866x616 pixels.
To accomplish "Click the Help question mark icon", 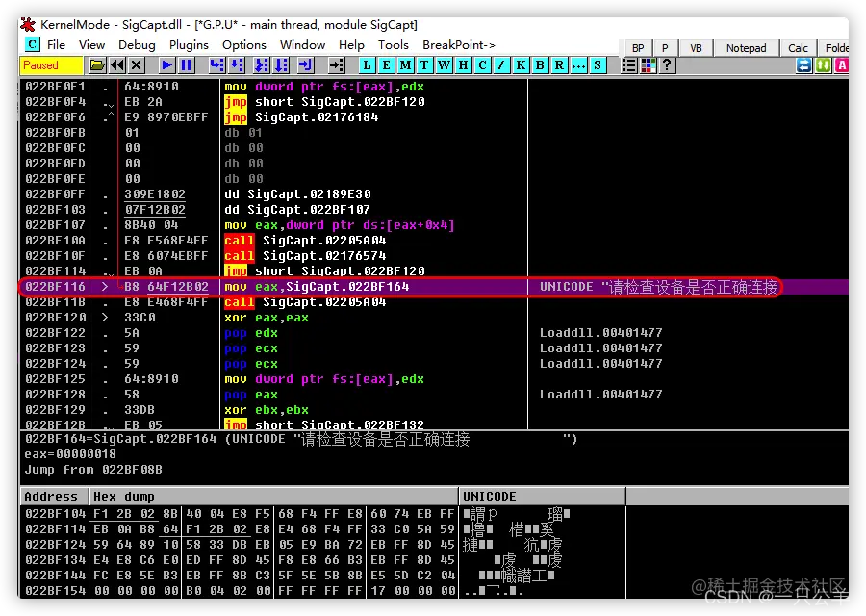I will click(x=667, y=65).
